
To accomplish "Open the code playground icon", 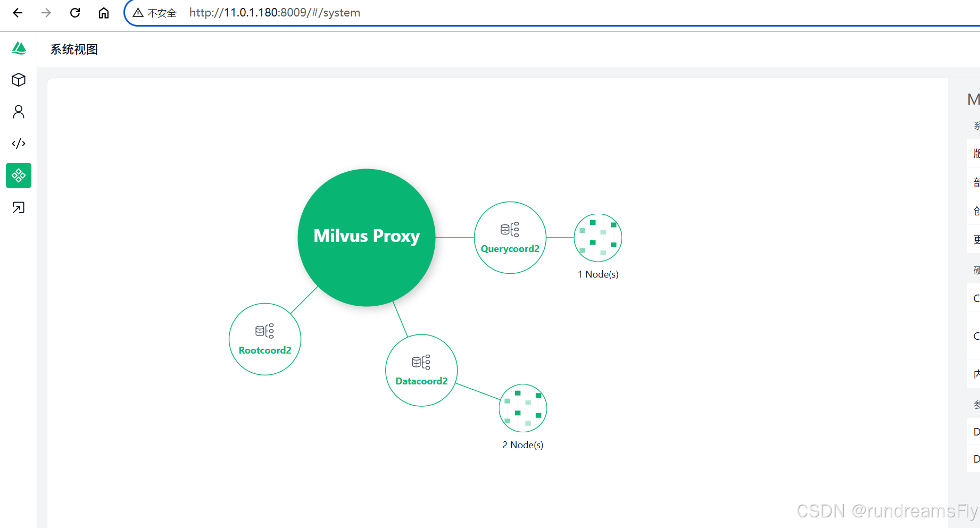I will [19, 144].
